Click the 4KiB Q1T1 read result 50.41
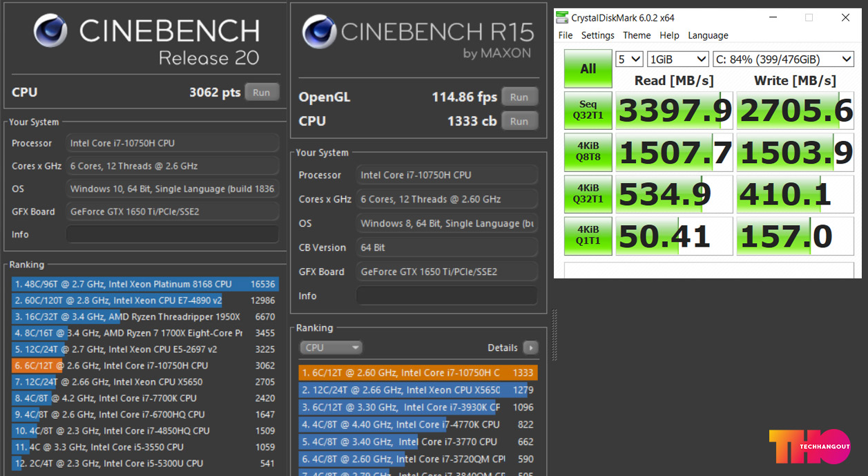This screenshot has width=868, height=476. tap(674, 236)
